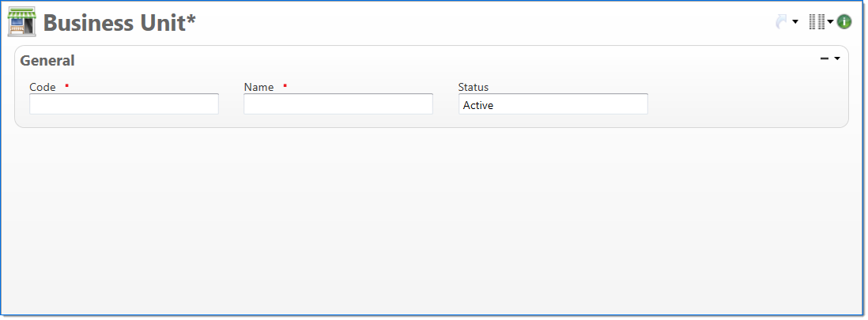Viewport: 868px width, 320px height.
Task: Expand the dropdown beside the columns icon
Action: click(831, 22)
